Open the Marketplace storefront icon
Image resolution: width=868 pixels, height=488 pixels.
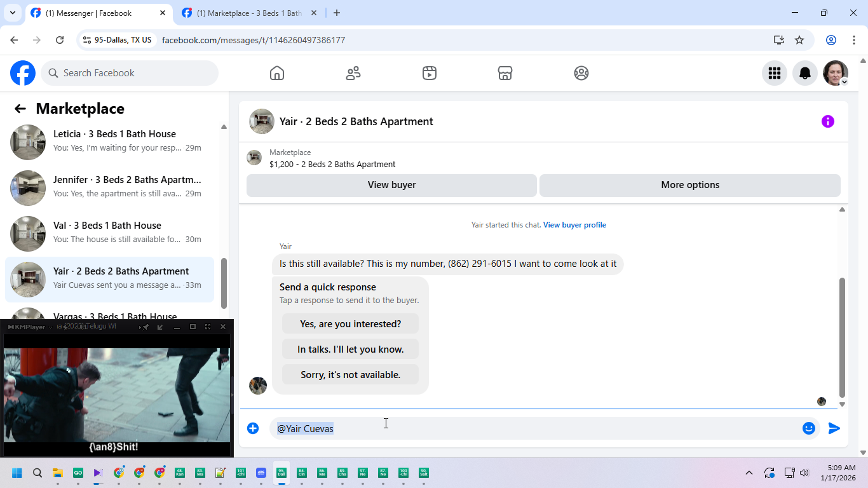[x=505, y=73]
